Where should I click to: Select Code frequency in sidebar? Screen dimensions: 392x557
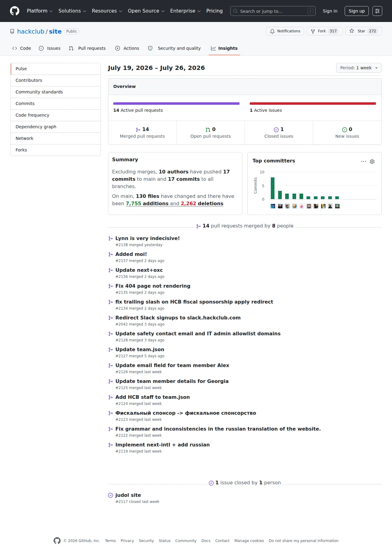(x=56, y=115)
